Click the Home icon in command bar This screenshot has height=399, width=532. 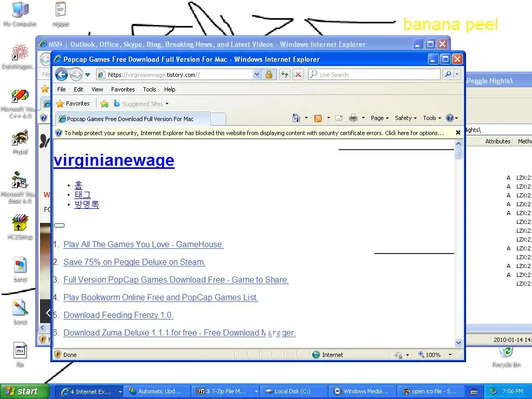tap(296, 118)
